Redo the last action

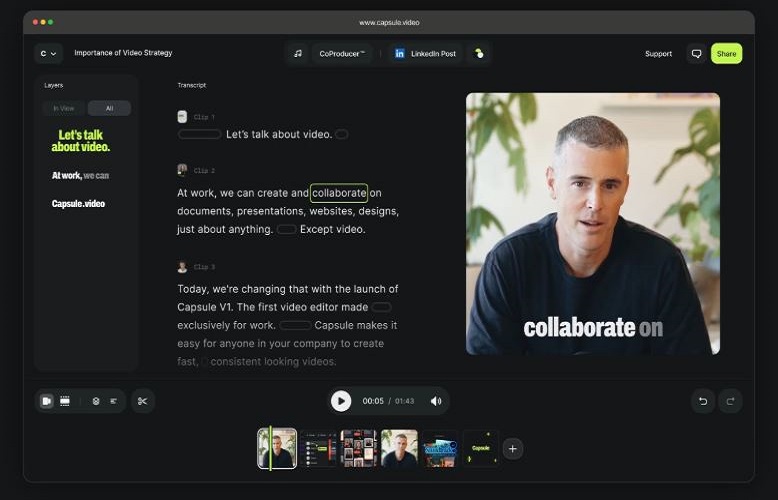pos(730,401)
